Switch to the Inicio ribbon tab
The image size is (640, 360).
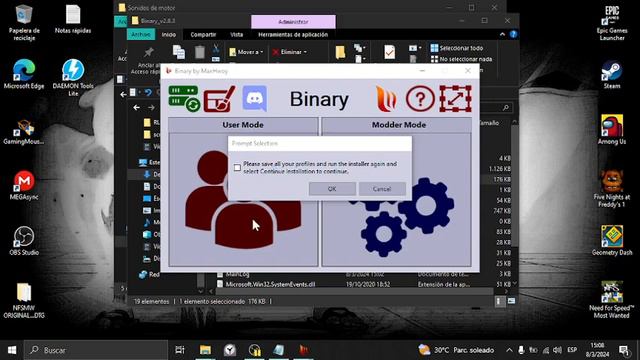click(169, 35)
